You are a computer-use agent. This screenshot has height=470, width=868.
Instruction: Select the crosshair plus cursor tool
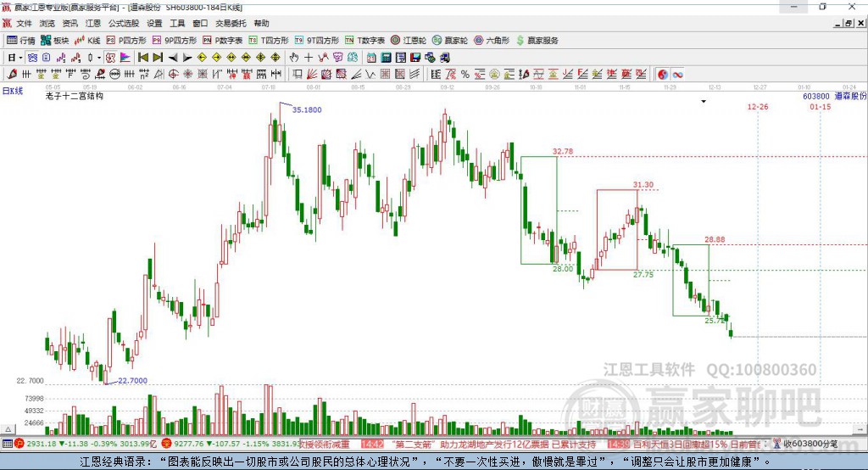click(309, 58)
